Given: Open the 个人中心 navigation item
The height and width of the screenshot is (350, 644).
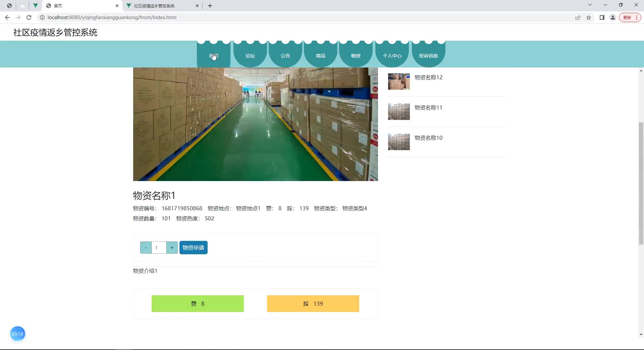Looking at the screenshot, I should [x=392, y=56].
